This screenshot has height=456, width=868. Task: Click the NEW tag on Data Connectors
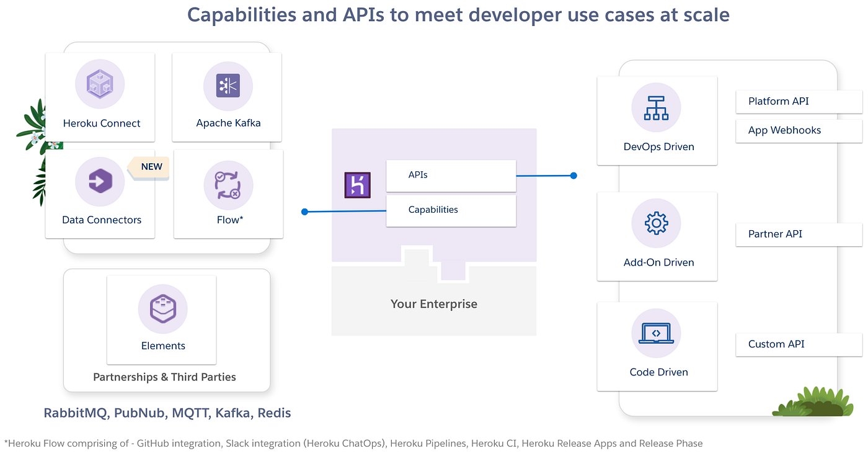[149, 168]
